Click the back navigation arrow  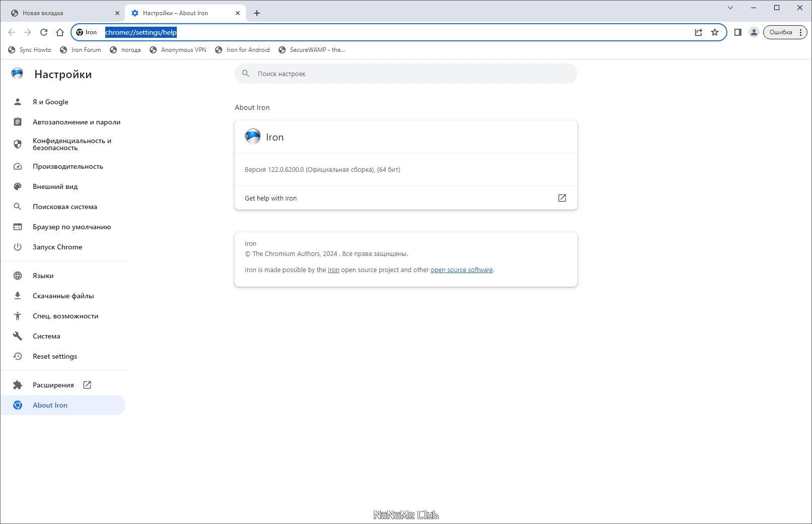pyautogui.click(x=12, y=32)
